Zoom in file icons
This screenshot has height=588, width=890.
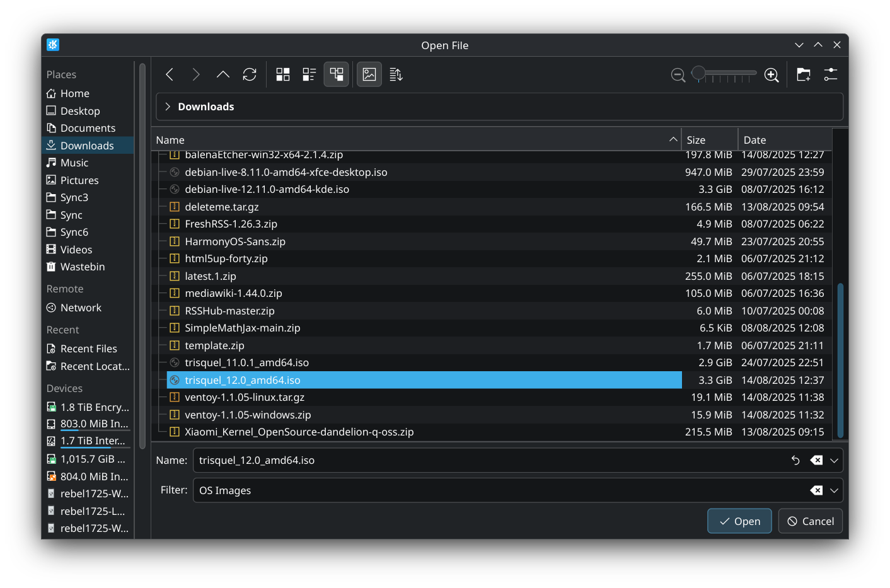pos(772,76)
